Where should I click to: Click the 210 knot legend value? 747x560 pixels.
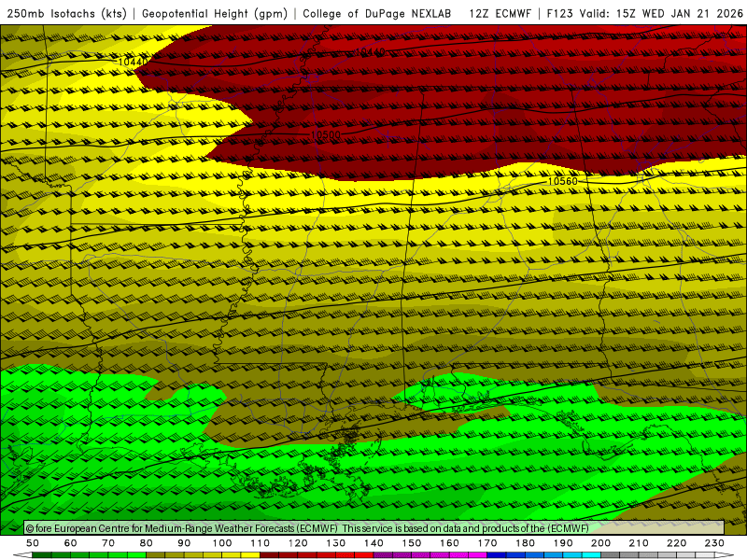point(639,543)
